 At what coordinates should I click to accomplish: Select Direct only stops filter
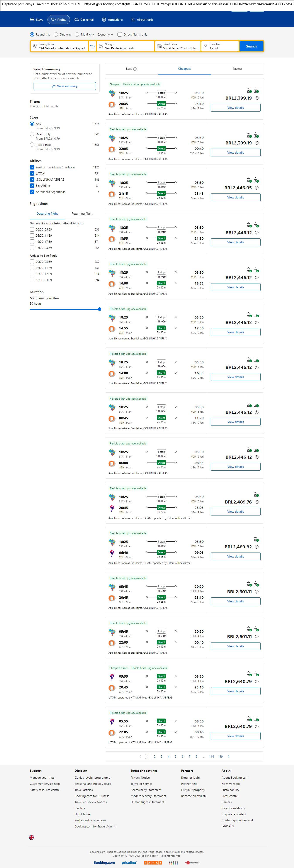[x=32, y=134]
